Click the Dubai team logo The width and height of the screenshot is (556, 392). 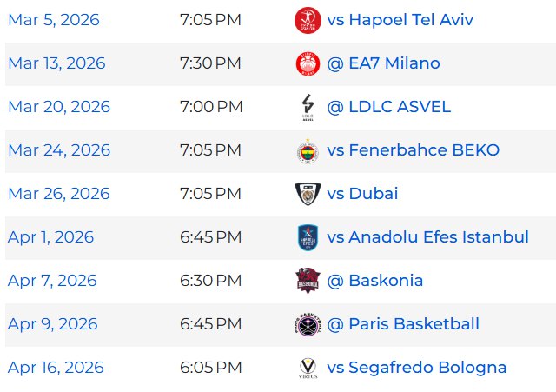[308, 194]
